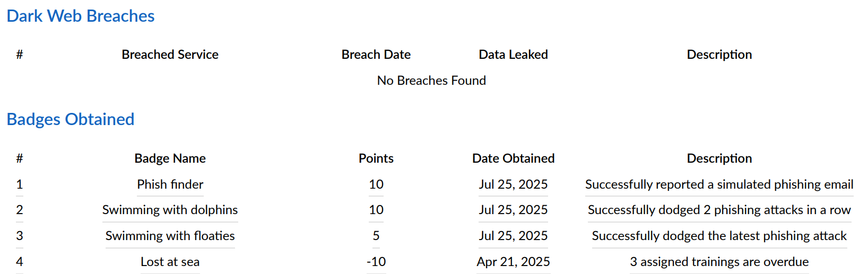The height and width of the screenshot is (274, 868).
Task: Select the Swimming with floaties badge
Action: point(170,236)
